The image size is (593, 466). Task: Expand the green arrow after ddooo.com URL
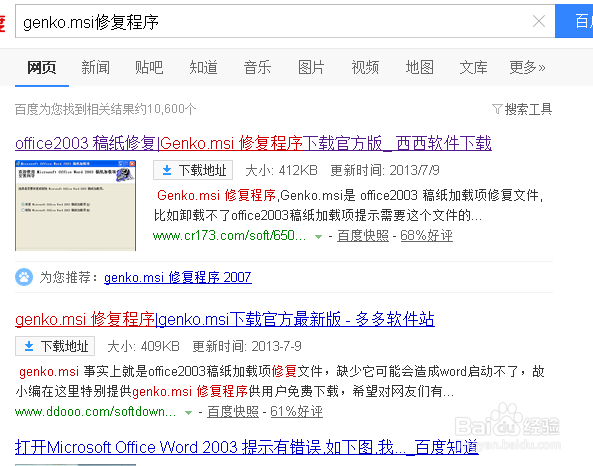(188, 413)
